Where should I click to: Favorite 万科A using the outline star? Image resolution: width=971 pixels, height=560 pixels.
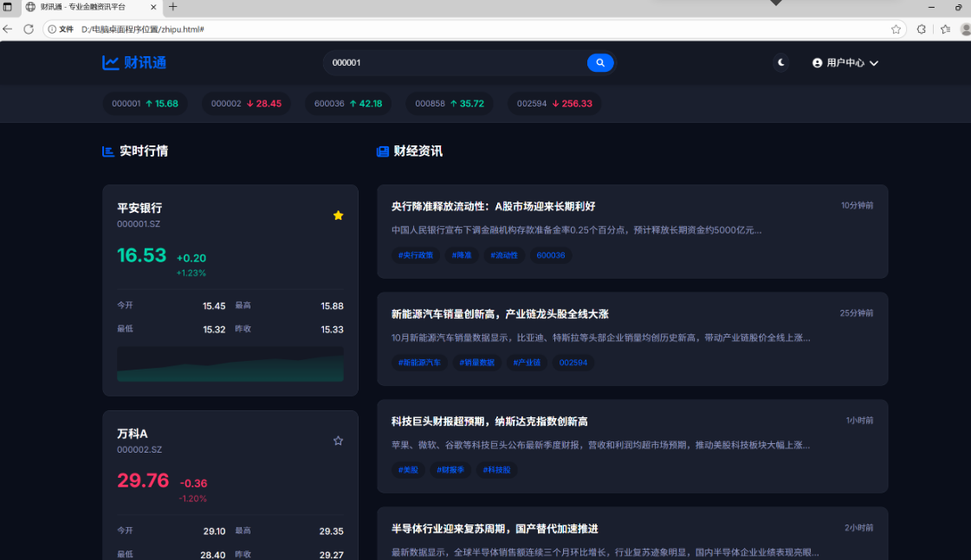coord(338,441)
